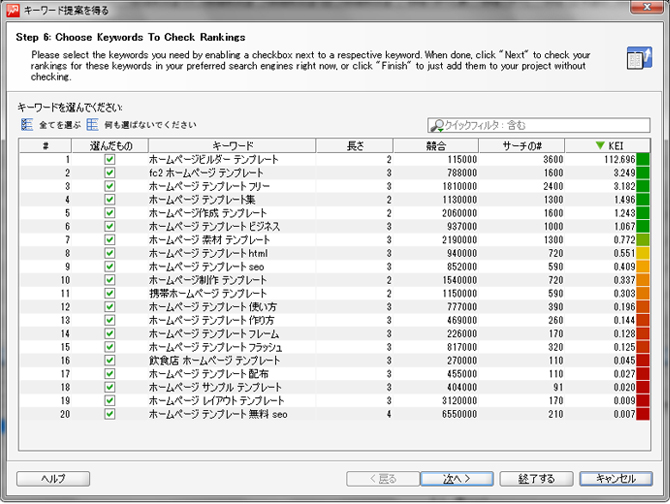This screenshot has width=670, height=504.
Task: Sort by 競合 column header
Action: point(436,146)
